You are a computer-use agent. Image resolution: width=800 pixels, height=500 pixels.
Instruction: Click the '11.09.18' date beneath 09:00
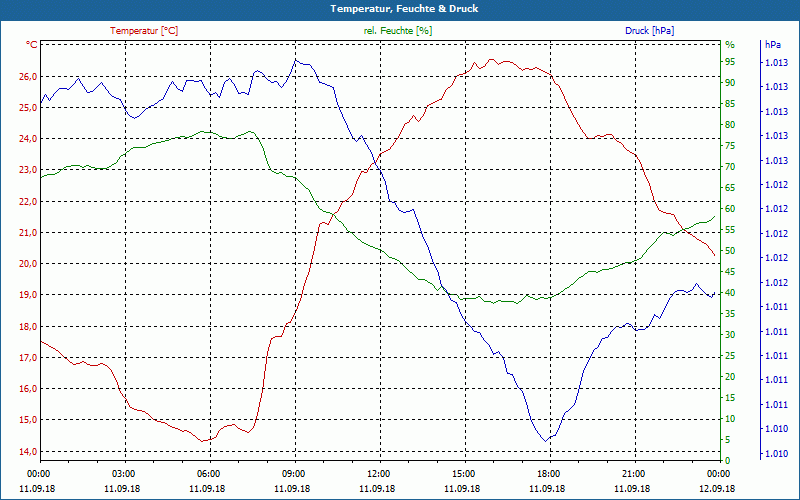tap(292, 488)
